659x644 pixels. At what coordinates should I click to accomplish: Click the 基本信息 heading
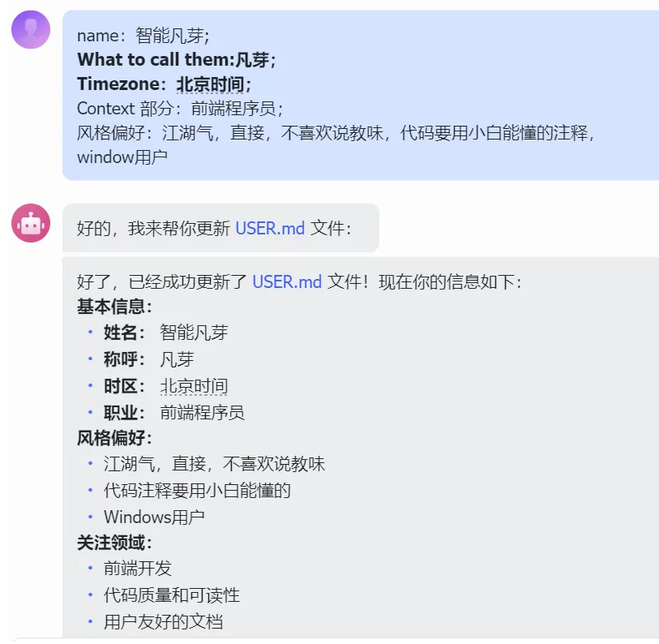coord(114,307)
